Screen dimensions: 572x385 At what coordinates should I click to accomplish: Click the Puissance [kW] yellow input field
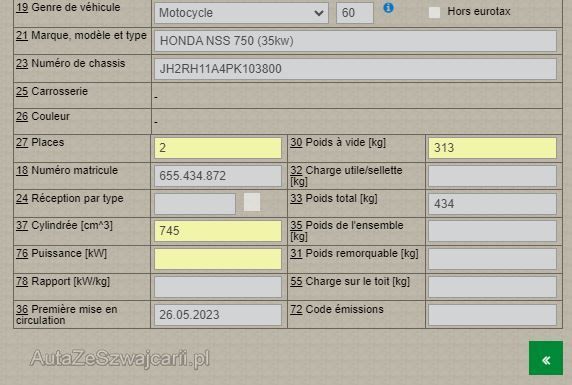(x=218, y=259)
